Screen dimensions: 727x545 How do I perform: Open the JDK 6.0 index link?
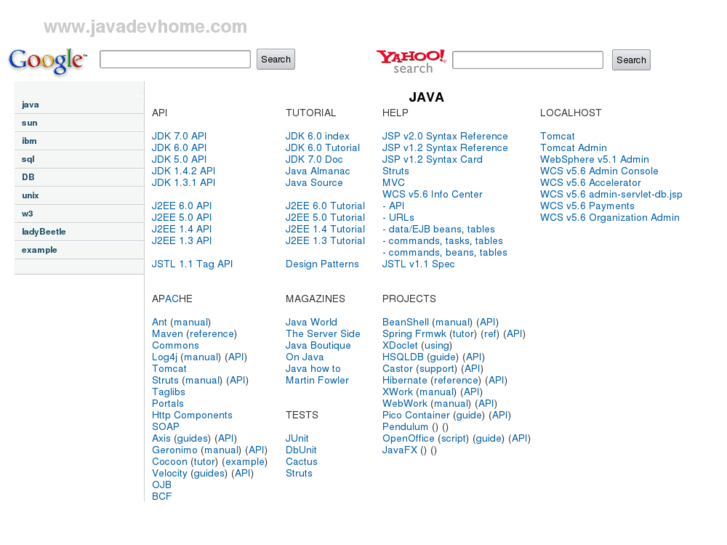(x=317, y=136)
